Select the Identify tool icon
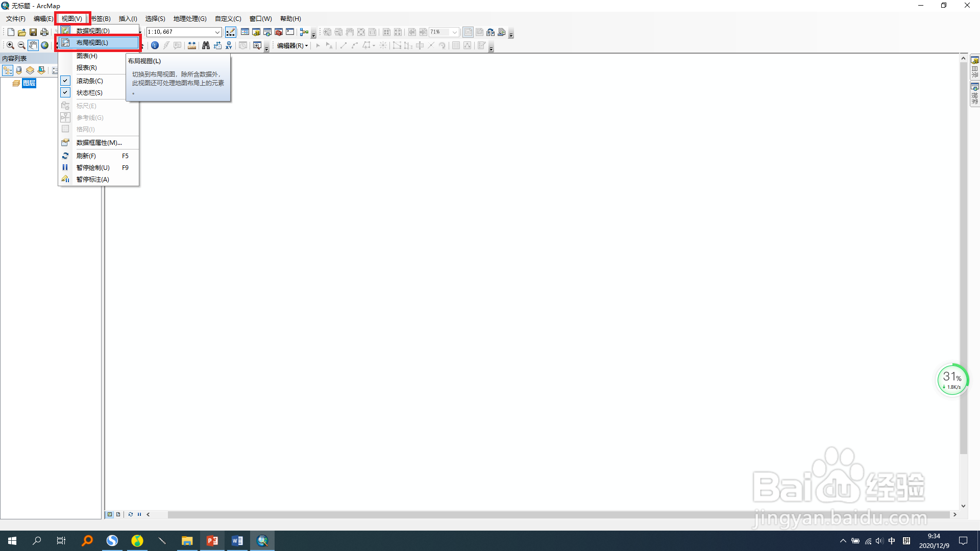The height and width of the screenshot is (551, 980). point(155,45)
